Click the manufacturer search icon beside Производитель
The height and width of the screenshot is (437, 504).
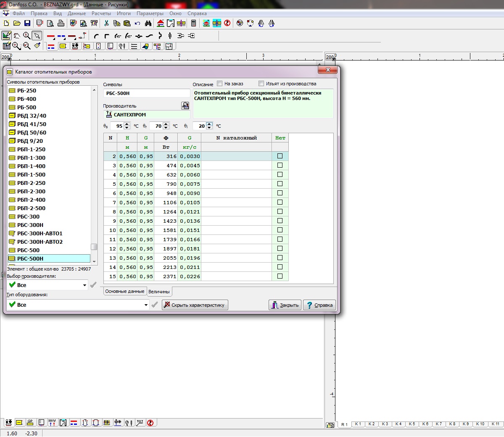click(x=185, y=106)
